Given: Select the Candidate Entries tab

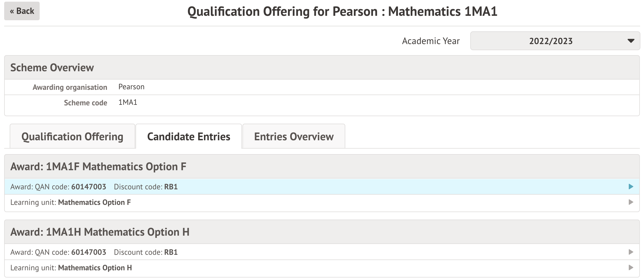Looking at the screenshot, I should (x=188, y=137).
